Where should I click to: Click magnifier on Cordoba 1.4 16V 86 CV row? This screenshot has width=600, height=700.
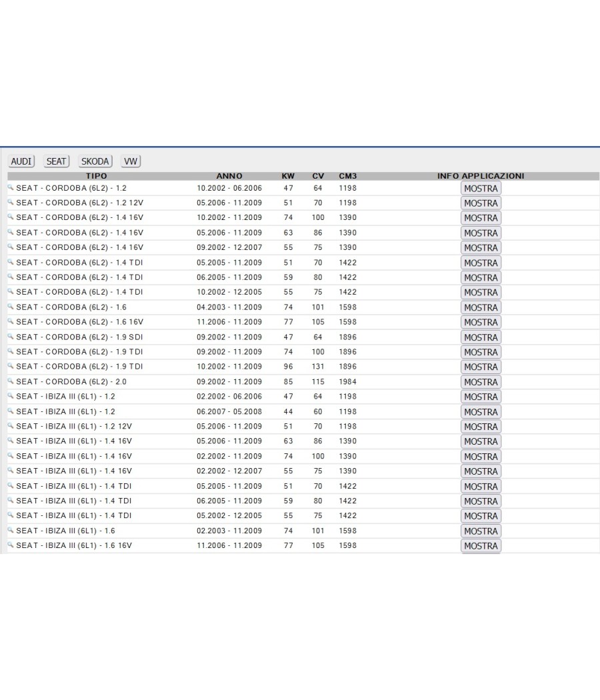tap(11, 232)
